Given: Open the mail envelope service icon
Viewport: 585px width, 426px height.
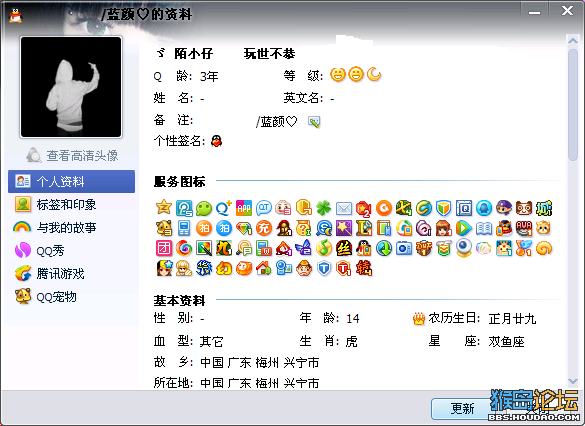Looking at the screenshot, I should [x=344, y=209].
